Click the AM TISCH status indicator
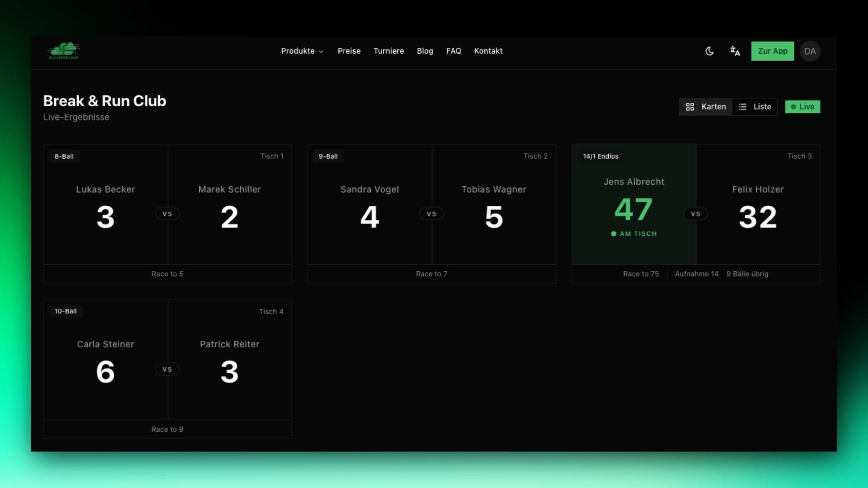The height and width of the screenshot is (488, 868). 634,234
